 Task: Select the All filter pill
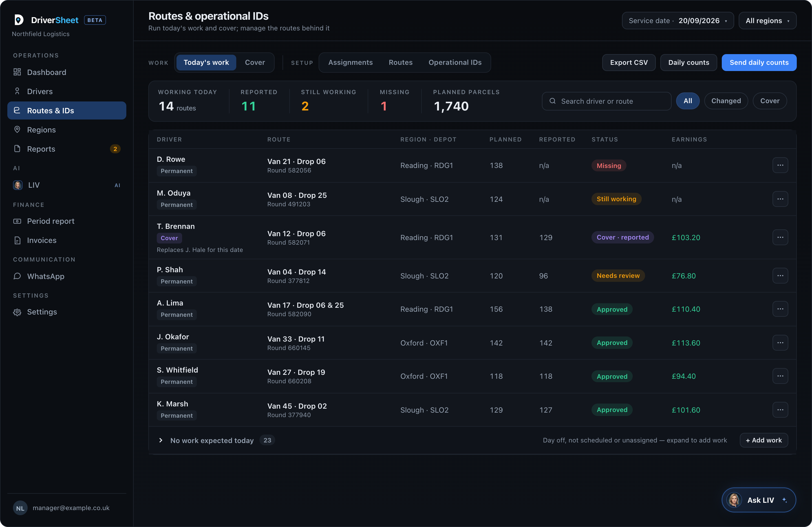pyautogui.click(x=687, y=101)
